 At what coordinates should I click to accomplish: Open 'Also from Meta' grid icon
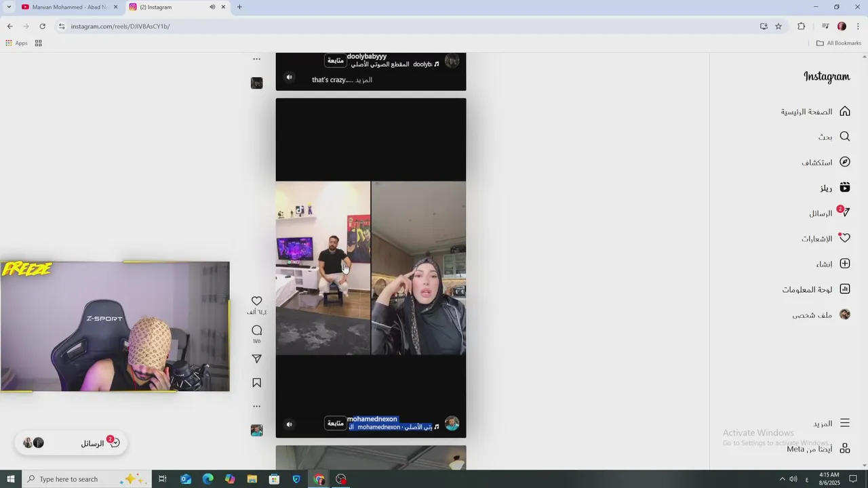click(845, 449)
